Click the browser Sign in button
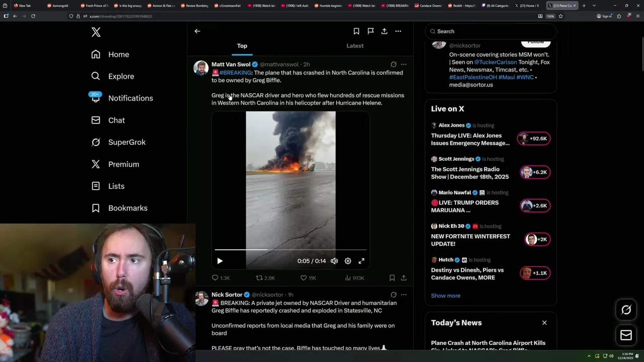 [604, 16]
